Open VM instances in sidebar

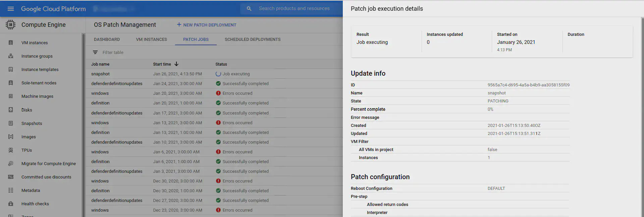pos(35,43)
